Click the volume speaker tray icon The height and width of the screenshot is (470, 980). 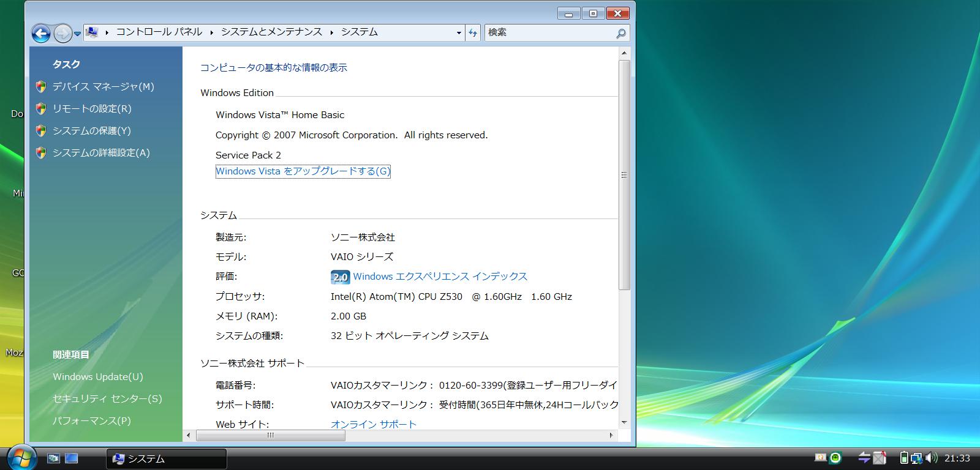[x=932, y=458]
